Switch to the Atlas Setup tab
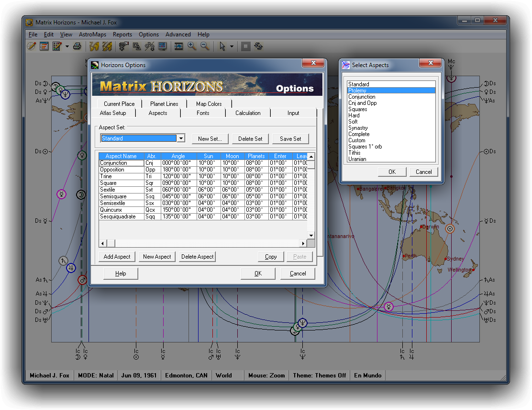The height and width of the screenshot is (410, 532). (x=113, y=113)
